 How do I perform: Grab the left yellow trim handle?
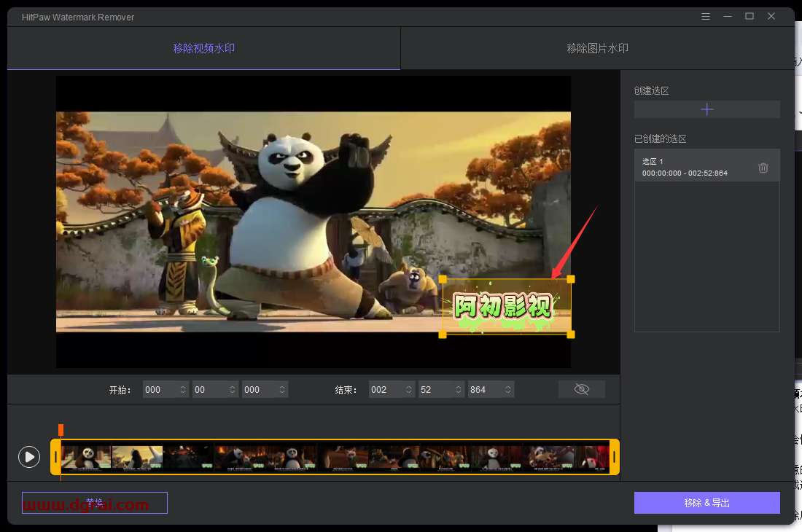click(55, 457)
